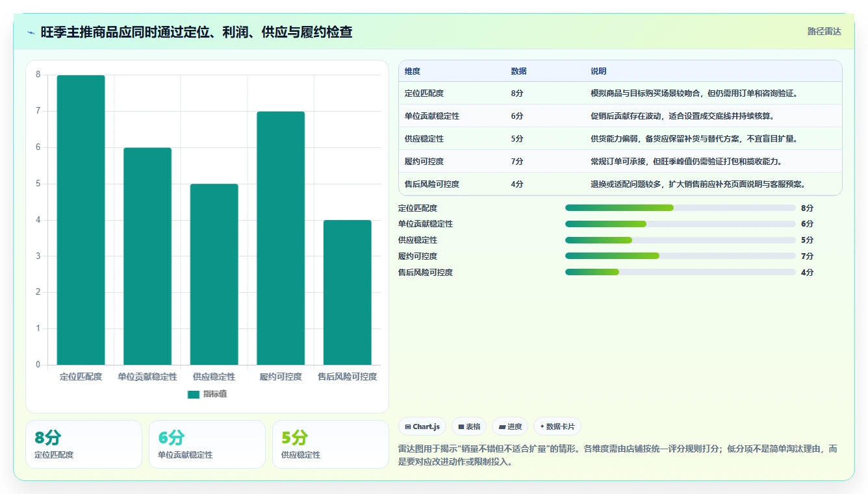The image size is (868, 494).
Task: Click the 履约可控度 table row label
Action: [424, 162]
